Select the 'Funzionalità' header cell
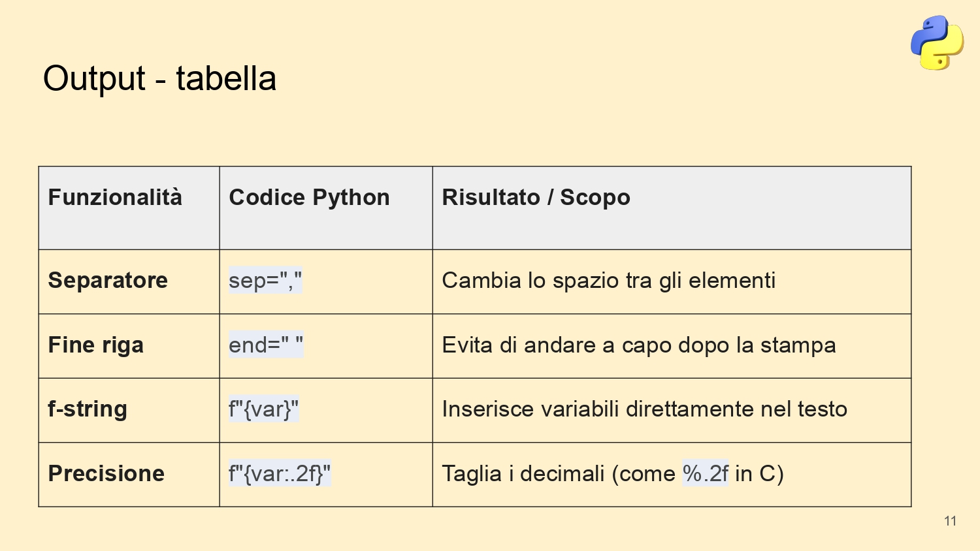The image size is (980, 551). [x=129, y=208]
